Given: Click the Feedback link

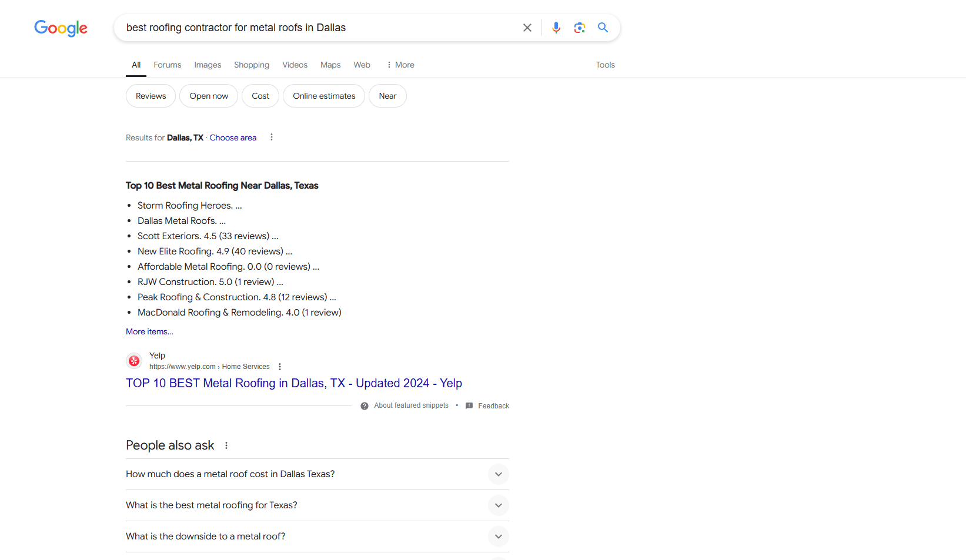Looking at the screenshot, I should [494, 406].
